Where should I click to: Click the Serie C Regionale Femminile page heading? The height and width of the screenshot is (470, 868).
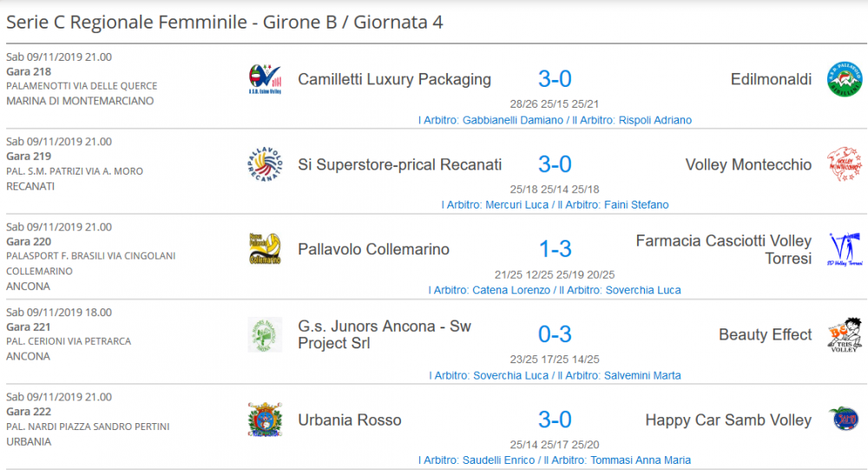click(x=224, y=23)
